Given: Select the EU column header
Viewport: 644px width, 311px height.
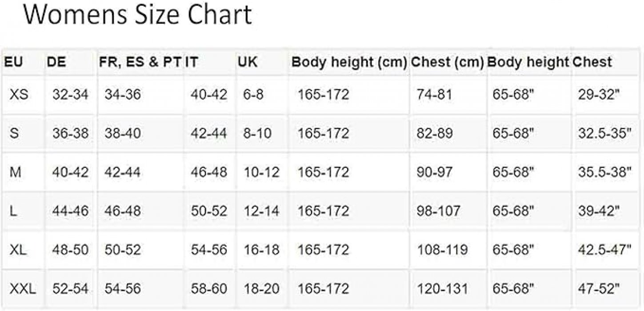Looking at the screenshot, I should pos(13,62).
